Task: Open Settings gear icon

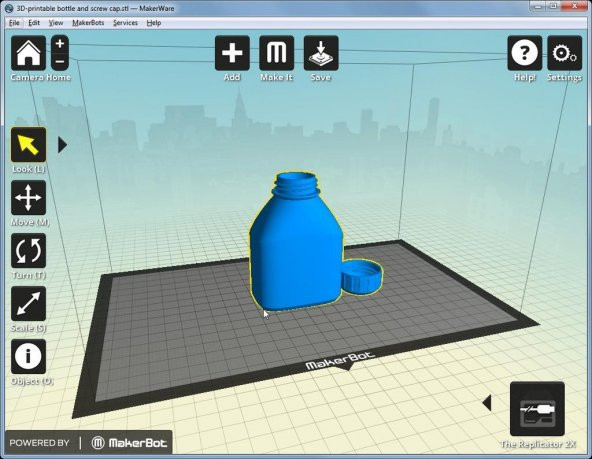Action: [x=564, y=53]
